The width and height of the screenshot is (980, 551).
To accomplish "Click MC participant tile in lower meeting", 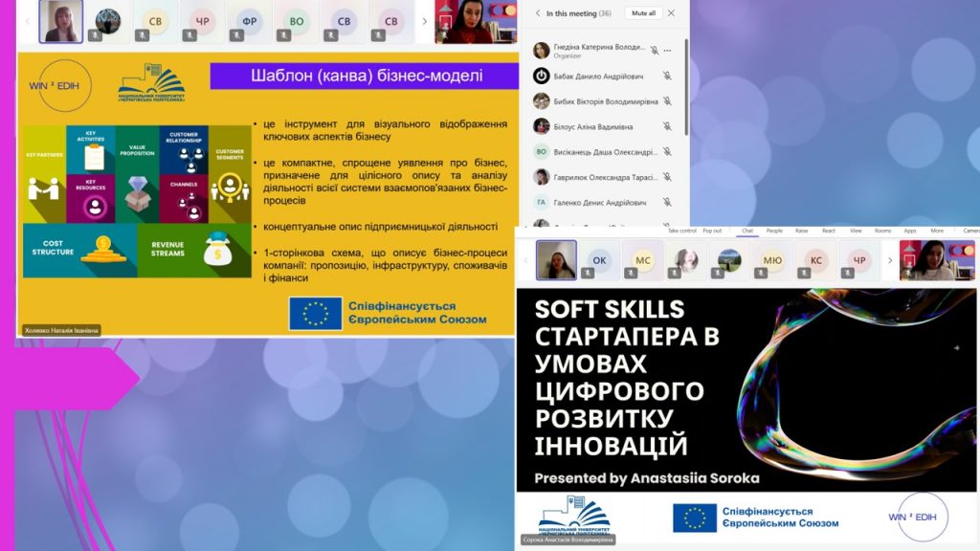I will coord(642,260).
